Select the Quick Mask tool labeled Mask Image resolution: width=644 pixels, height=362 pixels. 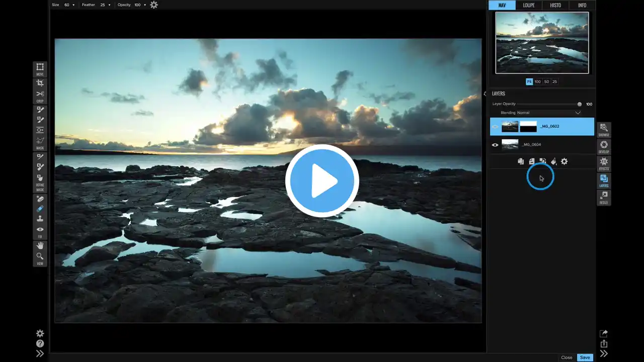(x=40, y=140)
